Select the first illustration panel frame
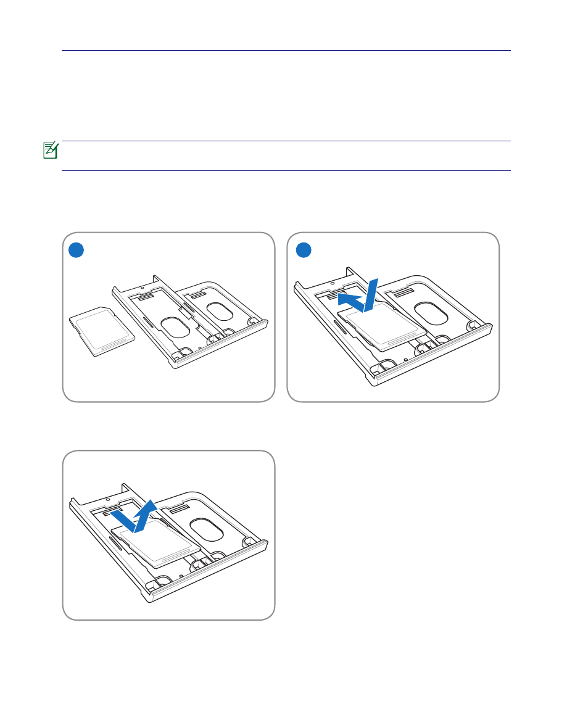This screenshot has height=712, width=588. pyautogui.click(x=168, y=317)
